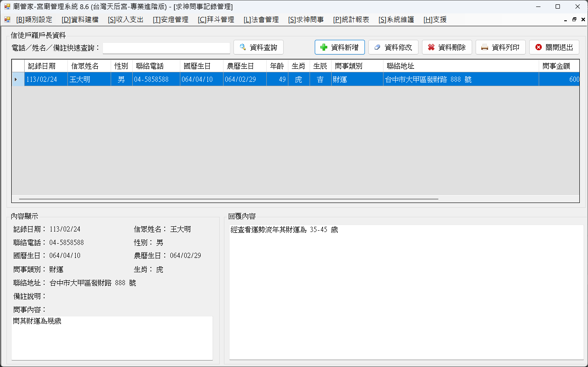Focus the 電話/姓名/備註 quick search field

point(166,48)
